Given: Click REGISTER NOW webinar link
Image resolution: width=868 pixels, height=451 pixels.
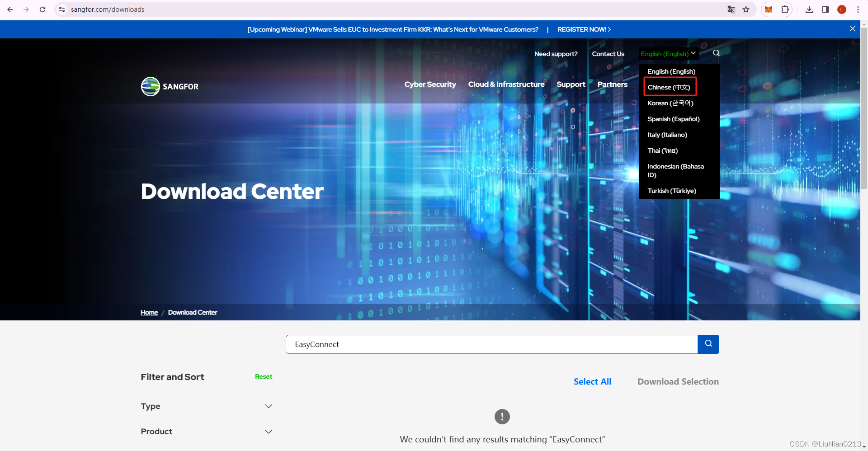Looking at the screenshot, I should (584, 29).
